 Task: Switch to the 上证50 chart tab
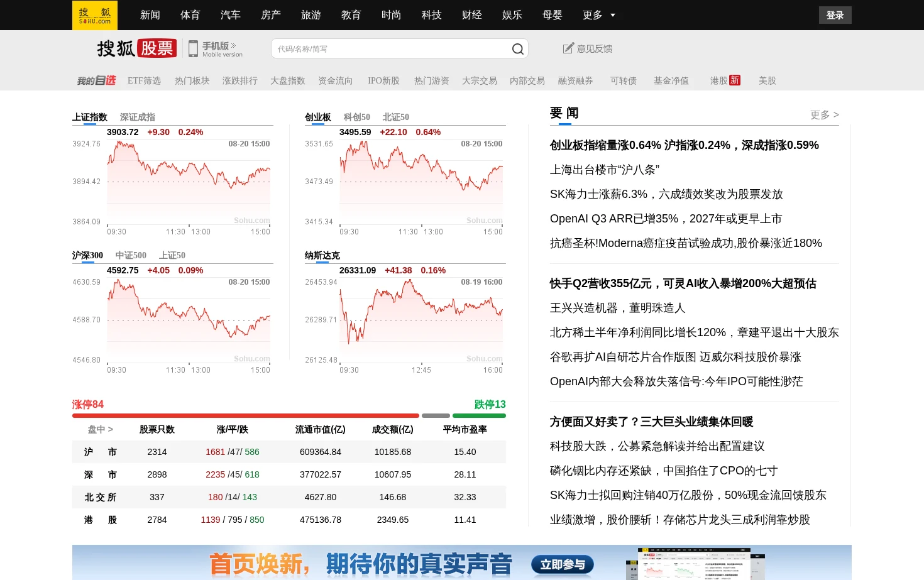coord(172,256)
